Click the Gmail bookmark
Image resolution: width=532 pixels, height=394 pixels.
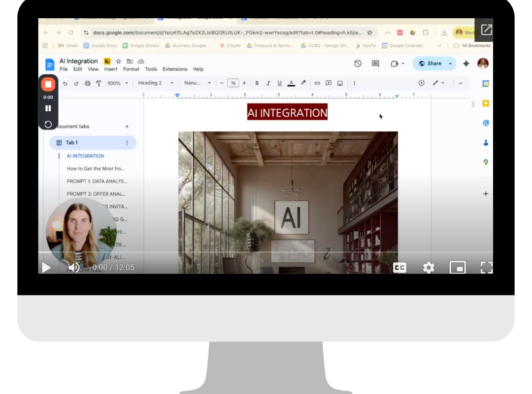tap(68, 45)
